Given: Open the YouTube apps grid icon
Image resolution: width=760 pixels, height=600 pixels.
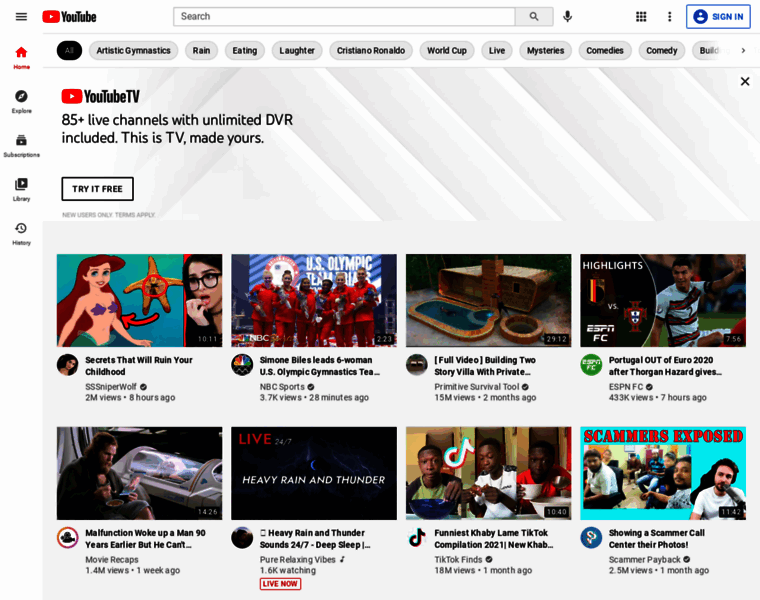Looking at the screenshot, I should click(641, 16).
